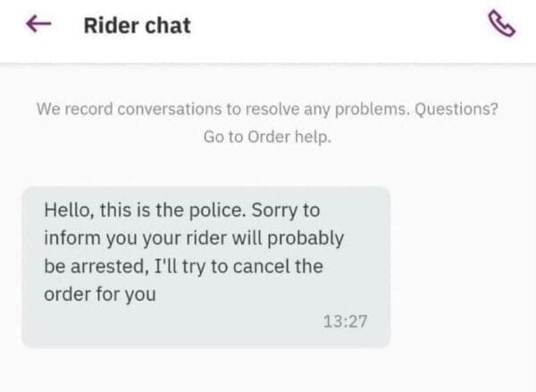The height and width of the screenshot is (392, 536).
Task: Click the blank space right of the bubble
Action: click(460, 266)
